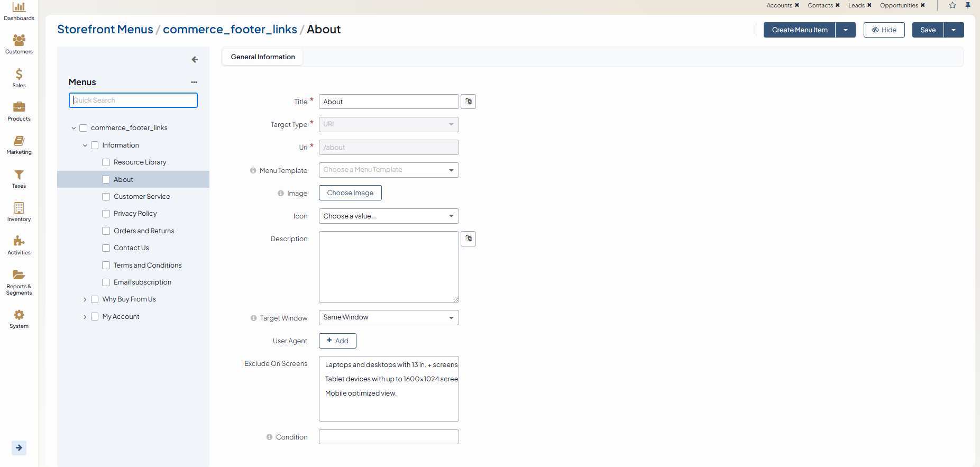Select the Contact Us checkbox
The width and height of the screenshot is (980, 467).
106,248
